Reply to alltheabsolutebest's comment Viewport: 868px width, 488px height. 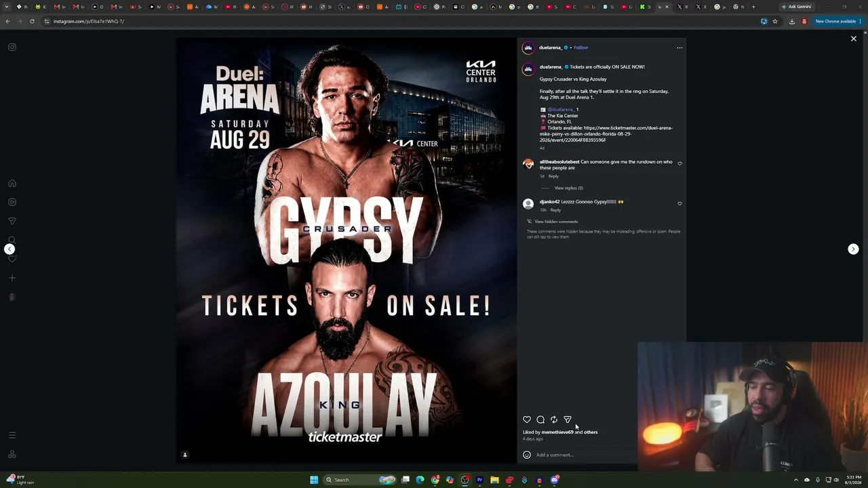pos(553,176)
